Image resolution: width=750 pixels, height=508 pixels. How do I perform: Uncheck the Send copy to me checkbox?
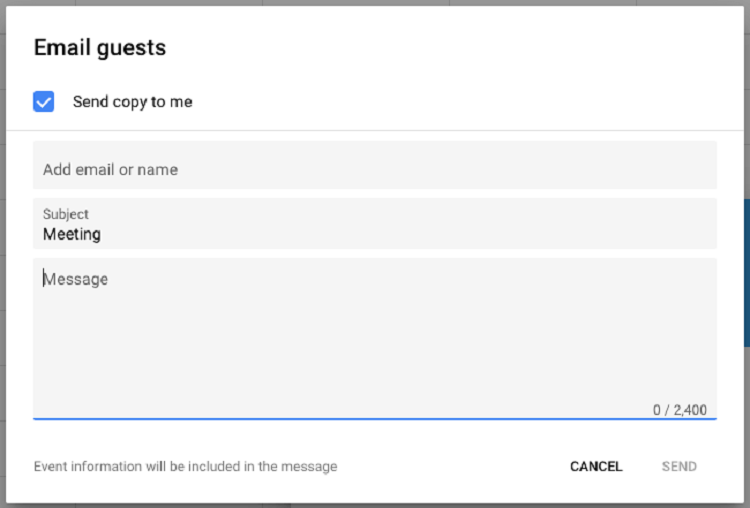44,101
